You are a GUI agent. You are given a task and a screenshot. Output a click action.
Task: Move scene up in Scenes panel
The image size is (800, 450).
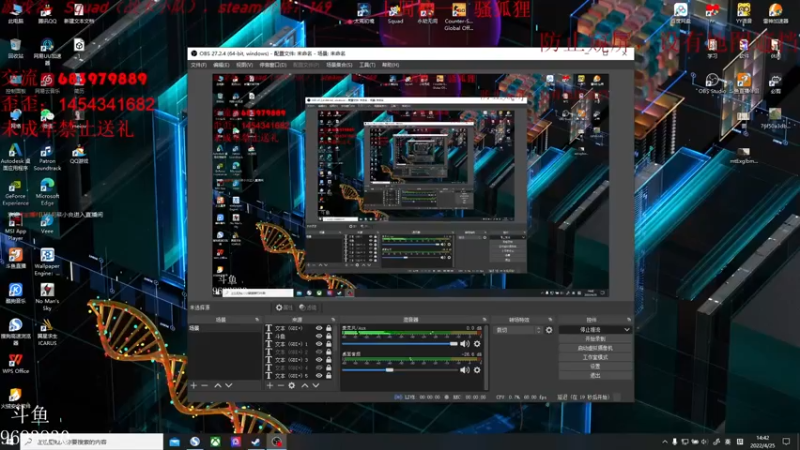218,385
